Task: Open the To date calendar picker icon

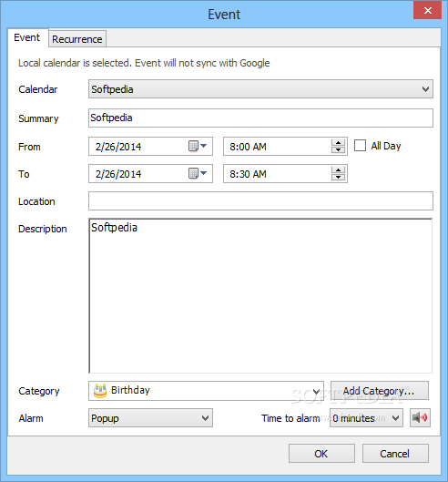Action: tap(198, 173)
